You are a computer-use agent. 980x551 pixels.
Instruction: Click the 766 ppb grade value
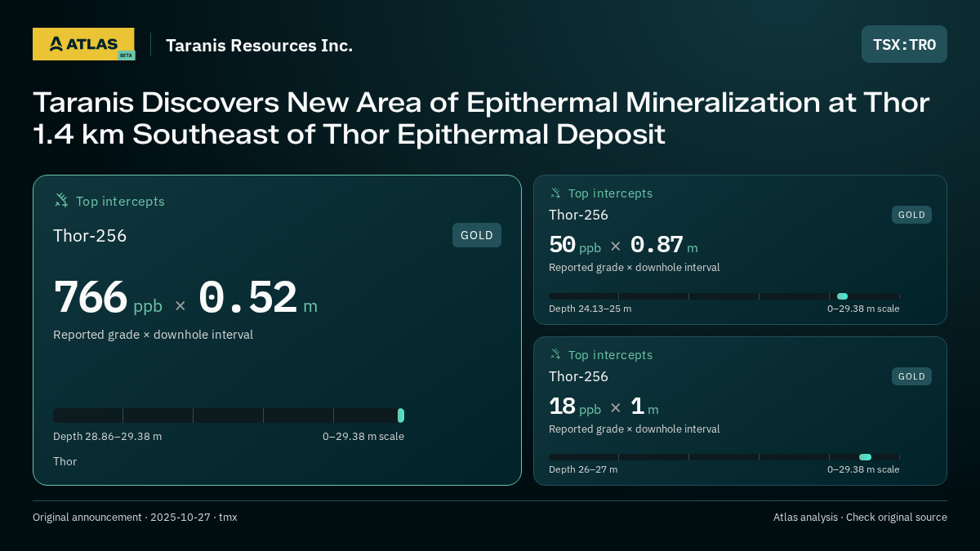pyautogui.click(x=108, y=299)
